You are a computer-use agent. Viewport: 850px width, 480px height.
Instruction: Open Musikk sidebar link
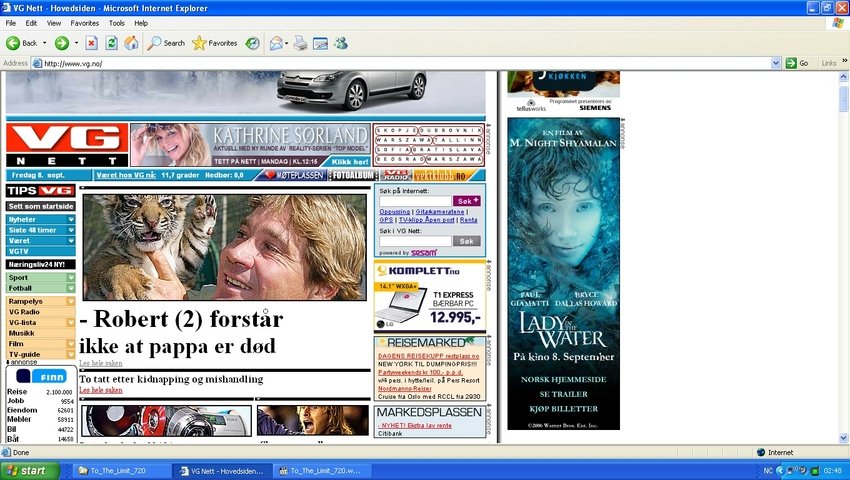tap(41, 333)
